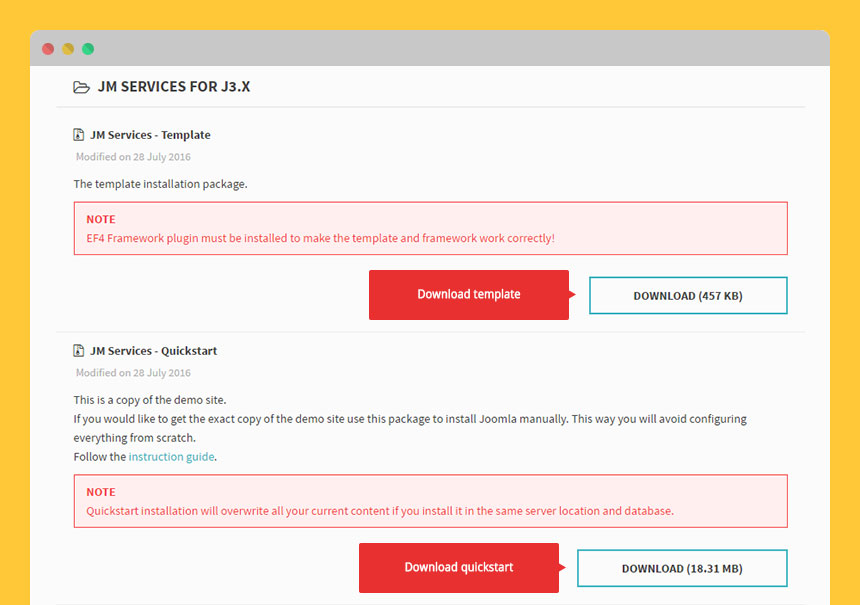
Task: Click the NOTE heading in the template warning
Action: point(101,219)
